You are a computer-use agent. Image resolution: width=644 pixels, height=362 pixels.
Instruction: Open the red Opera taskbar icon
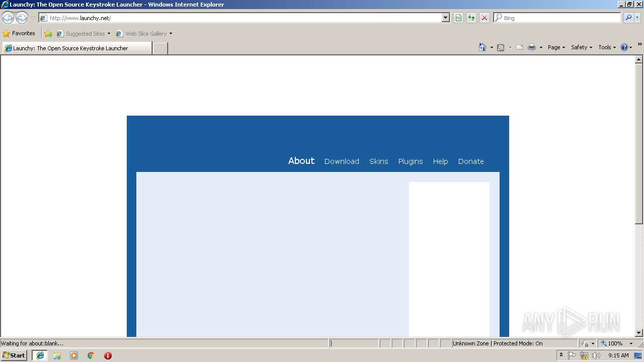108,355
